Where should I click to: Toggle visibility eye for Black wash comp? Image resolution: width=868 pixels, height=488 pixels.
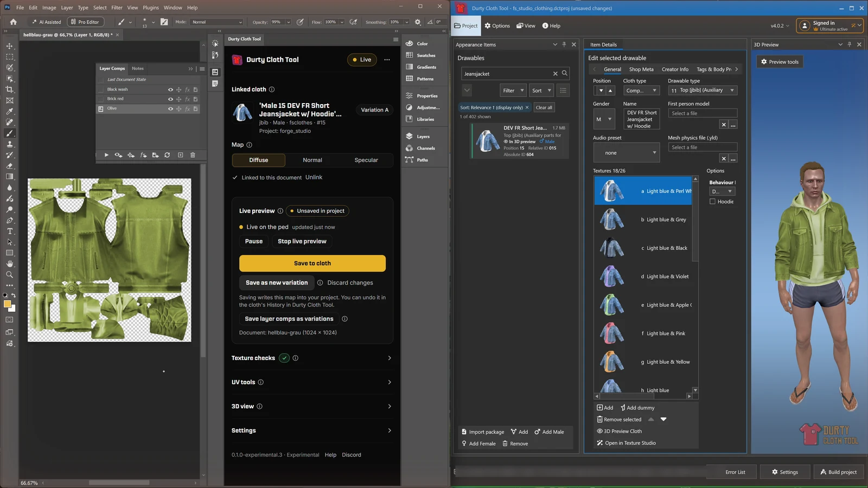[170, 89]
